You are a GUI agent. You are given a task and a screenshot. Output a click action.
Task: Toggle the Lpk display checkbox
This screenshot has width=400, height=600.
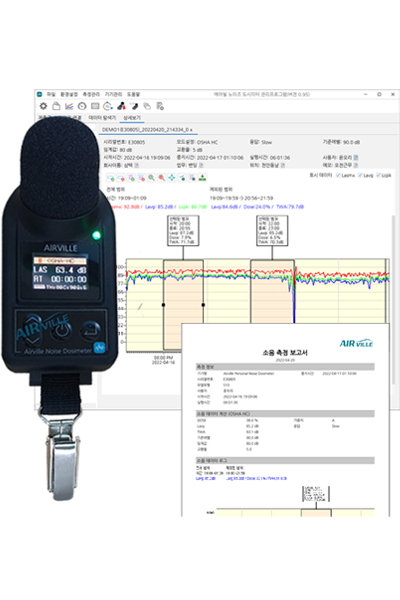pyautogui.click(x=378, y=175)
